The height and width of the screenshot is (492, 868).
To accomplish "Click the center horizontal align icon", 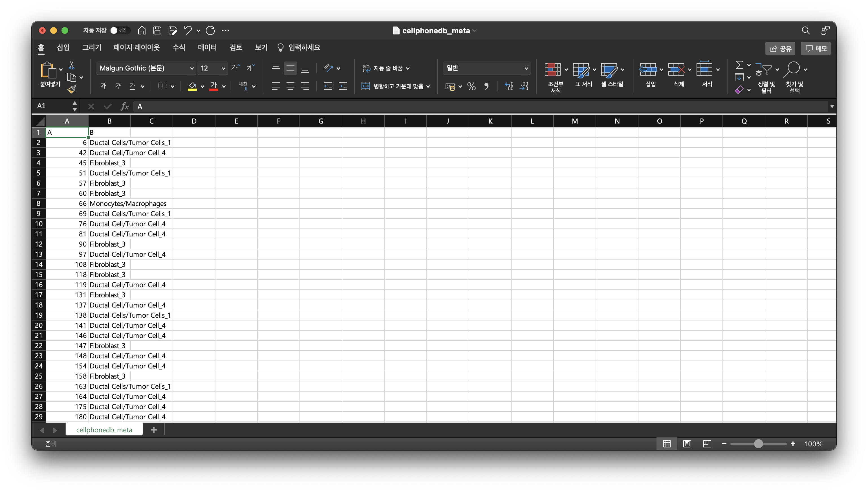I will tap(290, 87).
